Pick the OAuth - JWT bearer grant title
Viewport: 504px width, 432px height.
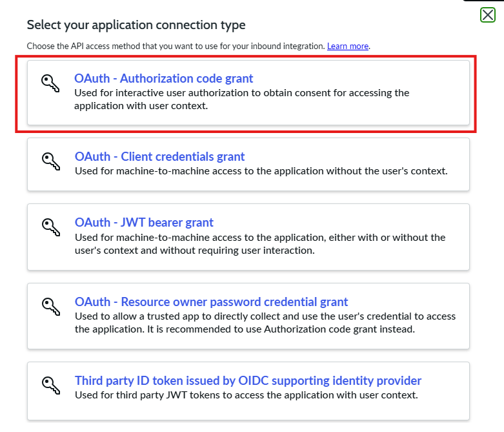[144, 223]
